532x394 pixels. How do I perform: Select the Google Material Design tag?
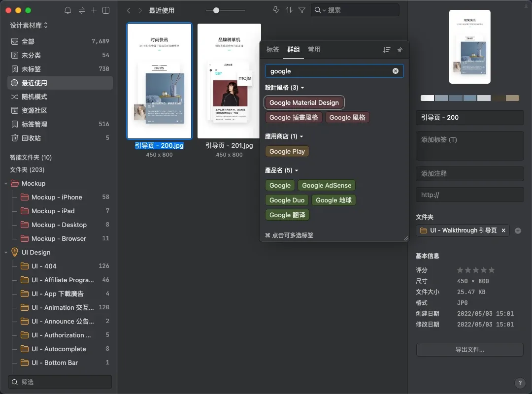[x=304, y=102]
